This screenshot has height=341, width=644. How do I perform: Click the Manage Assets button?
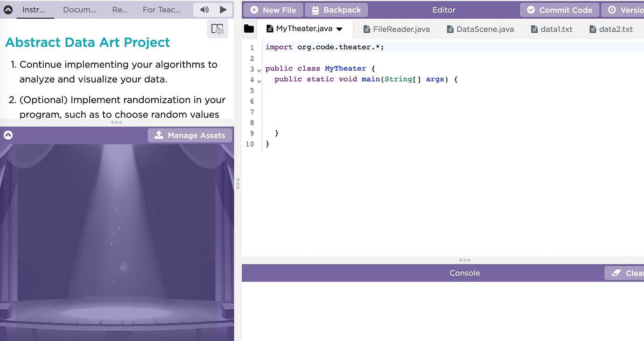click(x=190, y=135)
